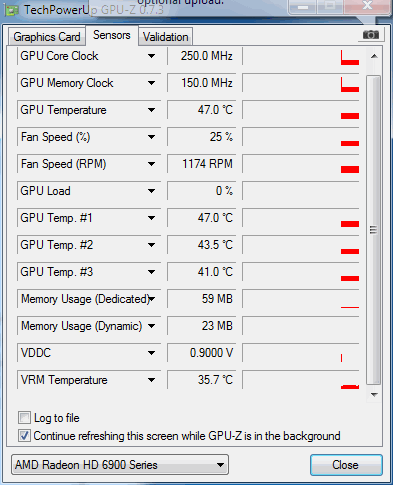The width and height of the screenshot is (393, 485).
Task: Open the GPU Core Clock sensor dropdown
Action: pyautogui.click(x=151, y=56)
